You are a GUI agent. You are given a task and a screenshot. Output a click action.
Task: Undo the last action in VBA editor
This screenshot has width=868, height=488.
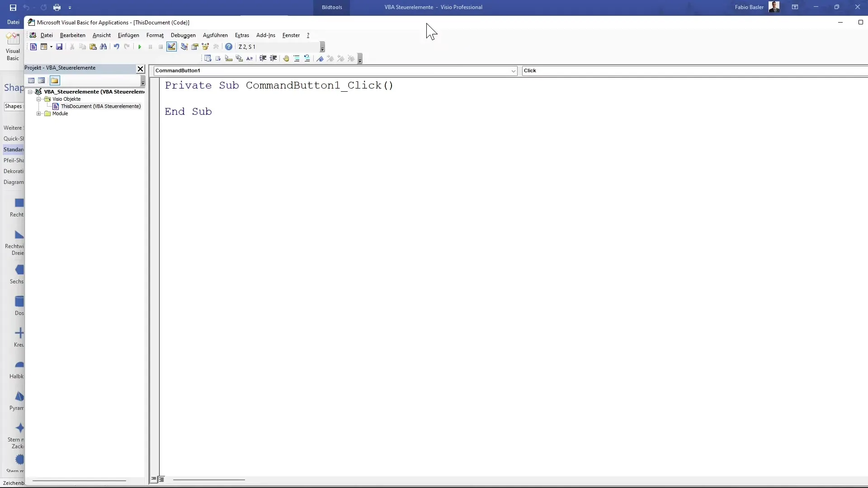[117, 47]
